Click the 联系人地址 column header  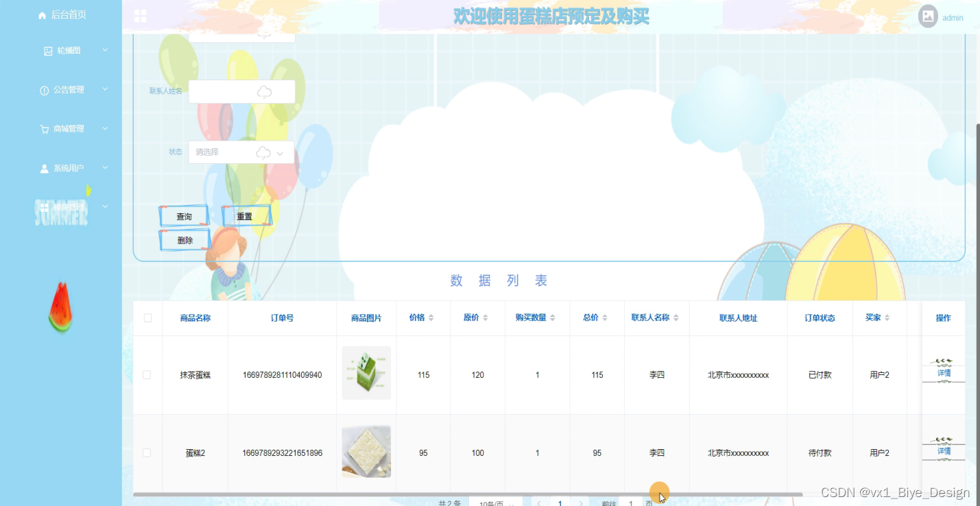tap(739, 318)
